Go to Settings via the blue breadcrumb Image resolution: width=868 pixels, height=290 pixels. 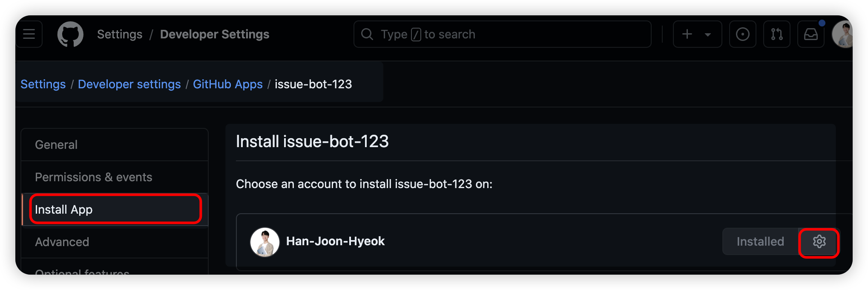click(x=43, y=84)
